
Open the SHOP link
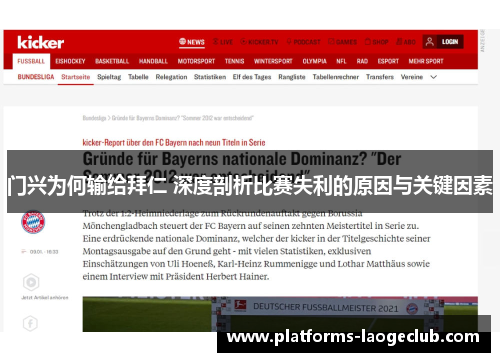point(376,42)
